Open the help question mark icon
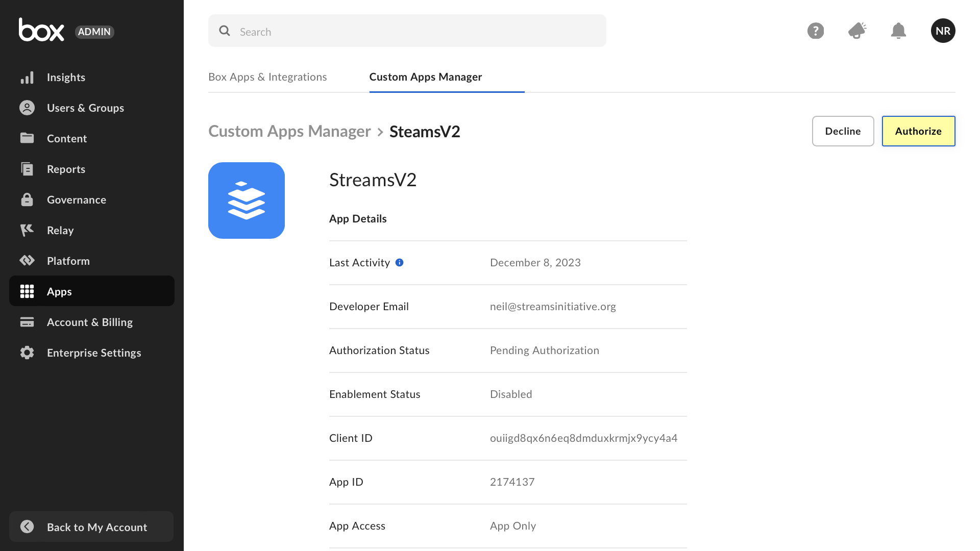The height and width of the screenshot is (551, 980). coord(816,31)
